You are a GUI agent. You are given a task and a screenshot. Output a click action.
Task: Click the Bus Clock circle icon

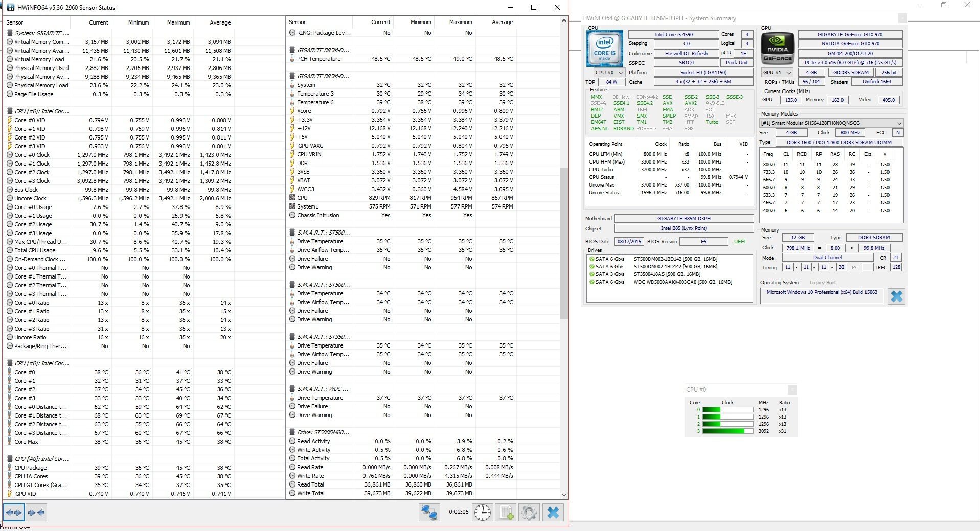[10, 190]
